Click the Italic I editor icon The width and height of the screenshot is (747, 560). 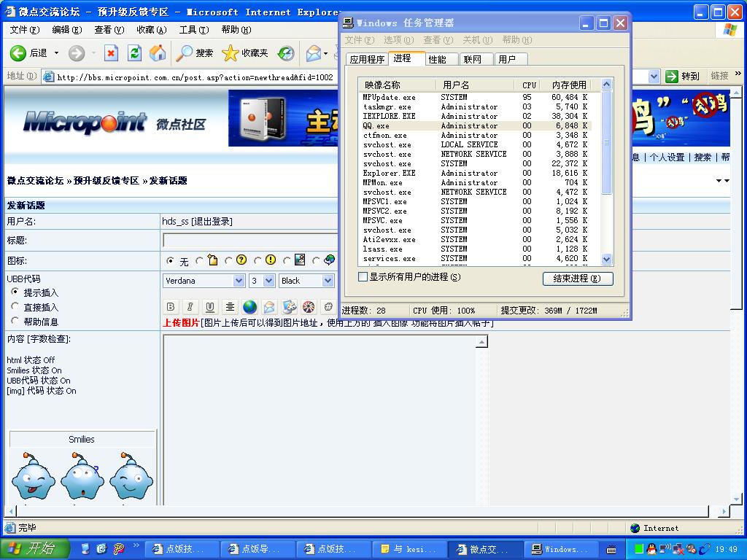pyautogui.click(x=190, y=307)
